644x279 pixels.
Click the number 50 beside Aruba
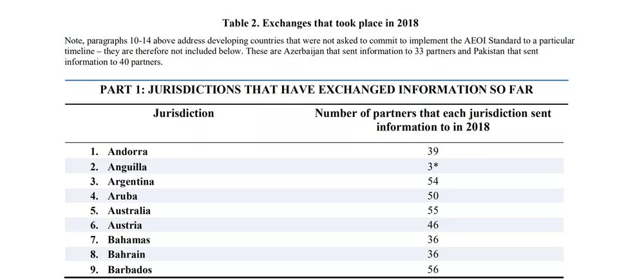433,196
